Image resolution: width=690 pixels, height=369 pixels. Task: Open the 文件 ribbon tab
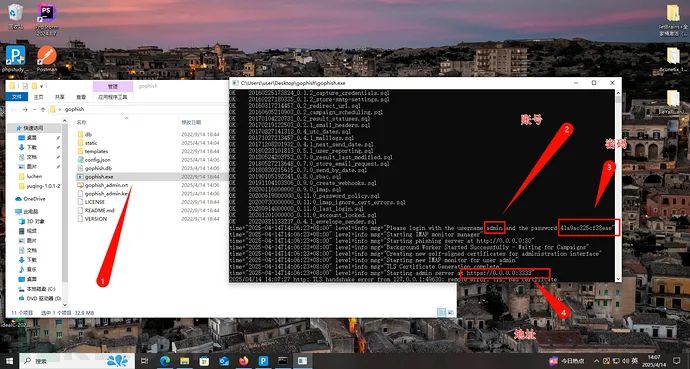(17, 97)
